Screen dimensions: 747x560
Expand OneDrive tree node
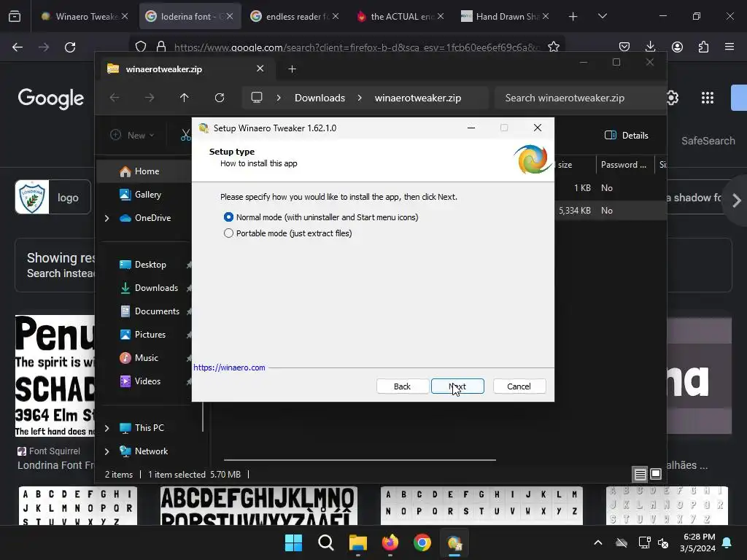point(107,218)
